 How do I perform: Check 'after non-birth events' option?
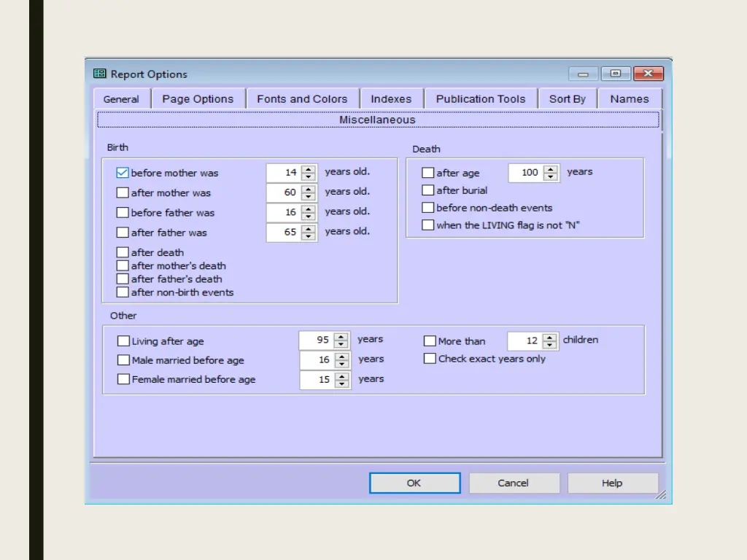click(x=123, y=292)
